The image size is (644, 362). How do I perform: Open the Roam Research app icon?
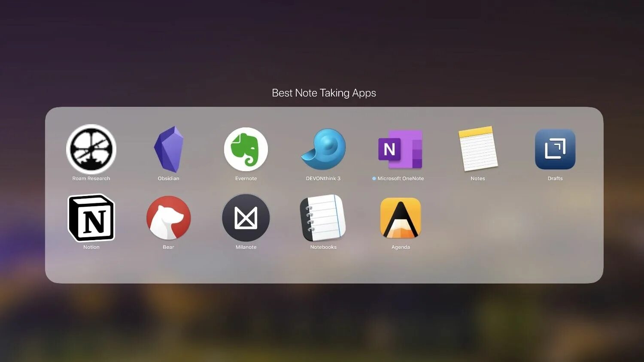91,149
